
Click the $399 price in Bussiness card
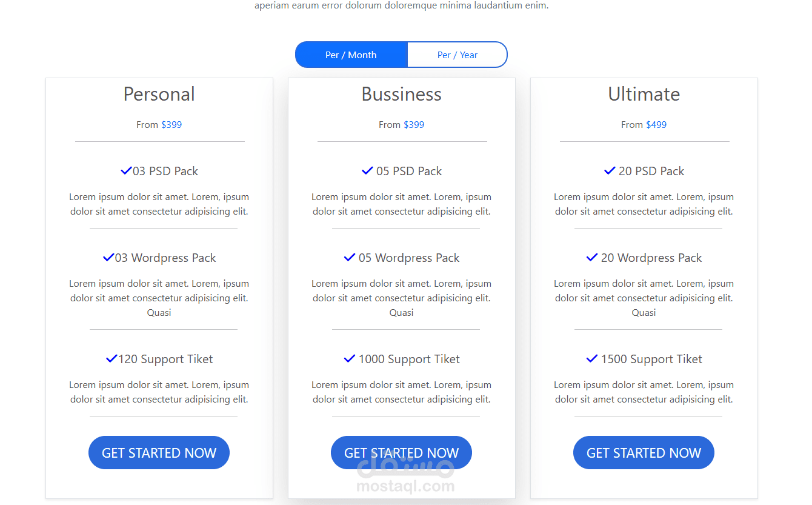click(414, 124)
